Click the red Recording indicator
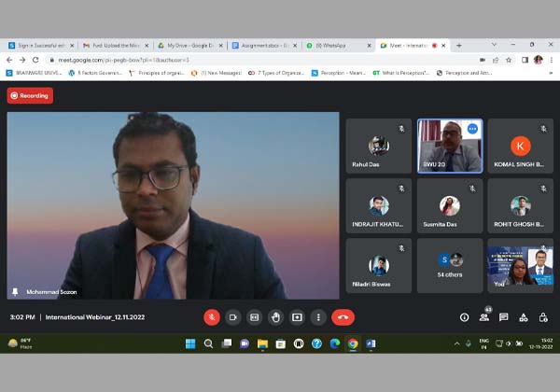Viewport: 560px width, 392px height. (x=30, y=95)
